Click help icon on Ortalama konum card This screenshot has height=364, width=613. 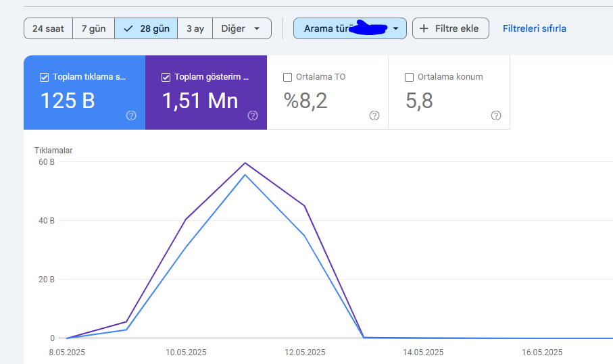click(495, 115)
